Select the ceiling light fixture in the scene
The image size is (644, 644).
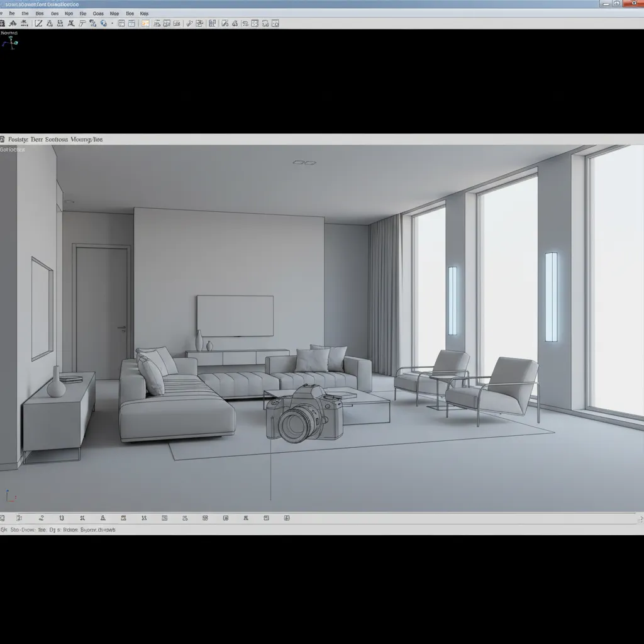304,163
